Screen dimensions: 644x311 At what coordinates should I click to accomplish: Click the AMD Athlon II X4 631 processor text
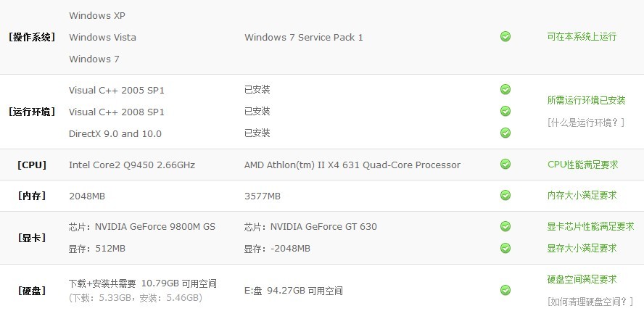click(x=352, y=165)
